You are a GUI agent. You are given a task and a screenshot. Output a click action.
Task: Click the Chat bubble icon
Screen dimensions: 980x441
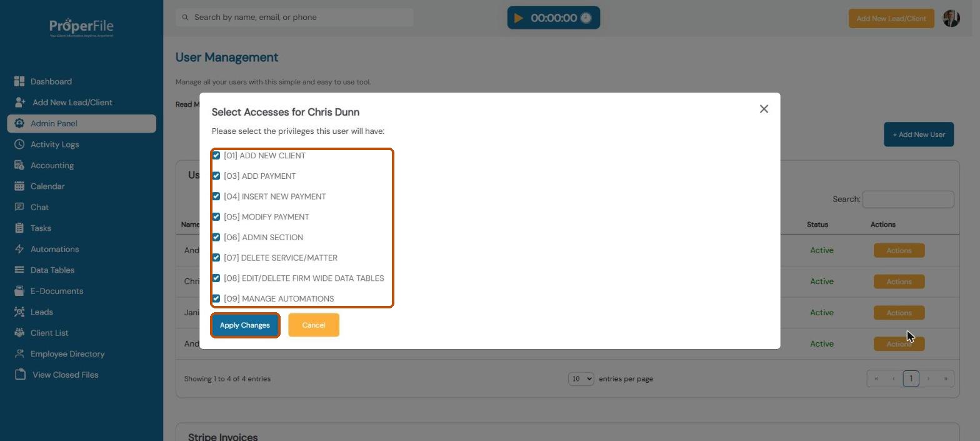pos(19,207)
